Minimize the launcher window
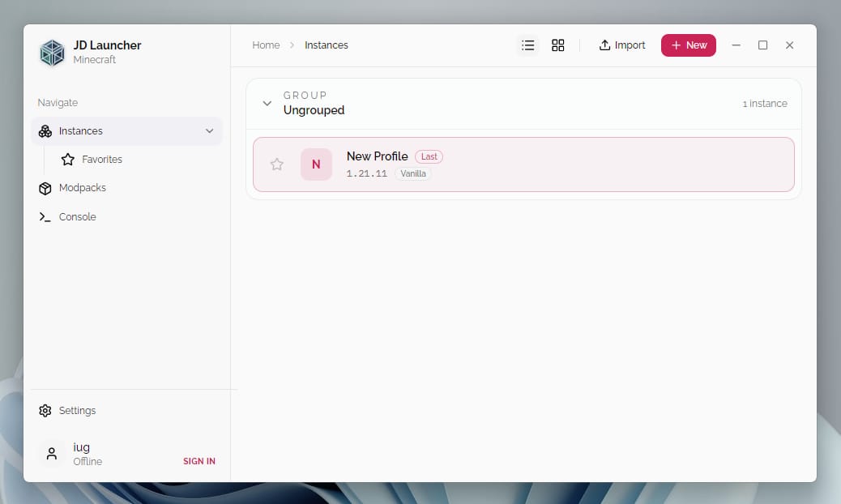This screenshot has width=841, height=504. pos(736,45)
